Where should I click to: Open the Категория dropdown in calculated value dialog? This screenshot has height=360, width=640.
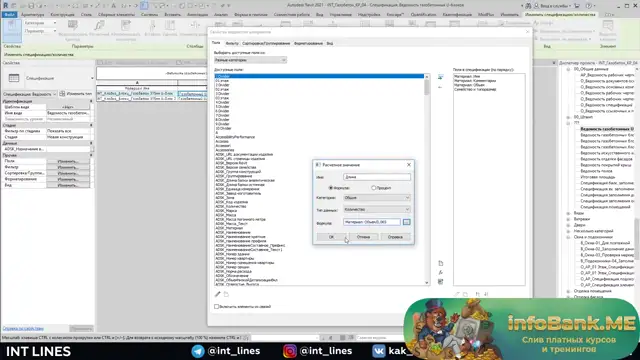(376, 198)
